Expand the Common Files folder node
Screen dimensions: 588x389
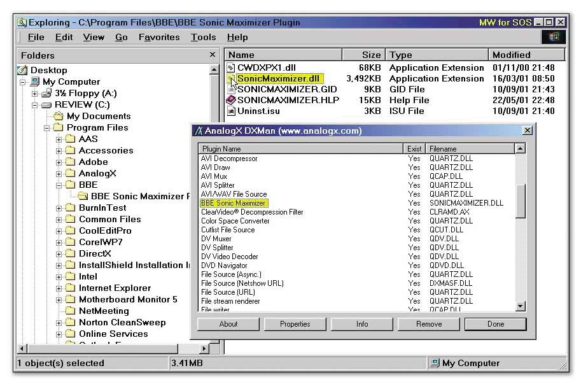(x=59, y=220)
